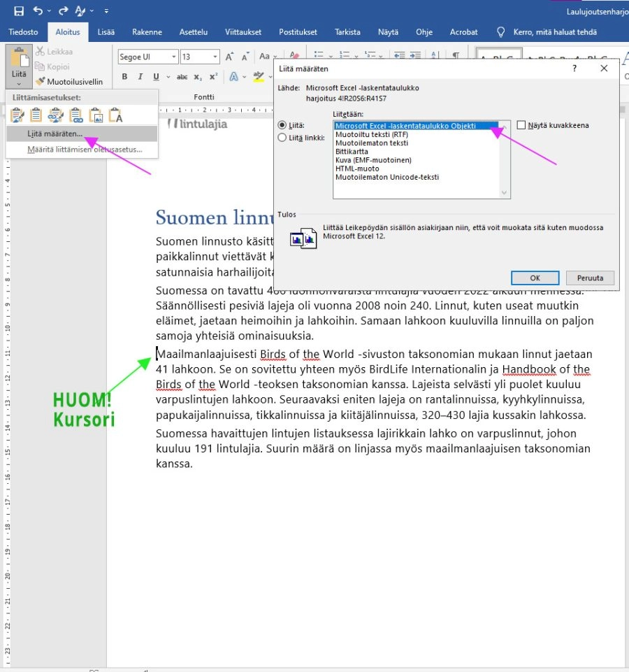Select Bittikartta in the Liitetään list
The height and width of the screenshot is (672, 629).
click(x=354, y=152)
